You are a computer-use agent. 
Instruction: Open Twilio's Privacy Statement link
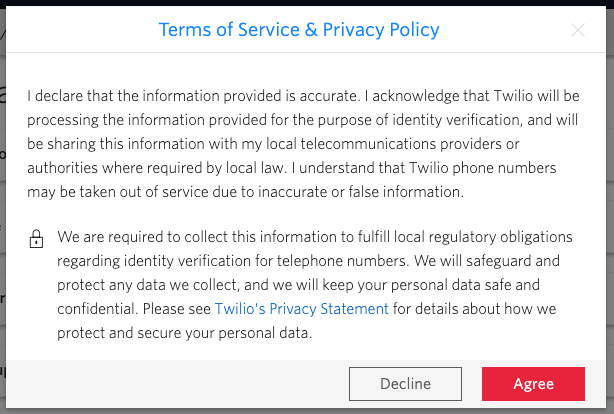click(x=302, y=309)
